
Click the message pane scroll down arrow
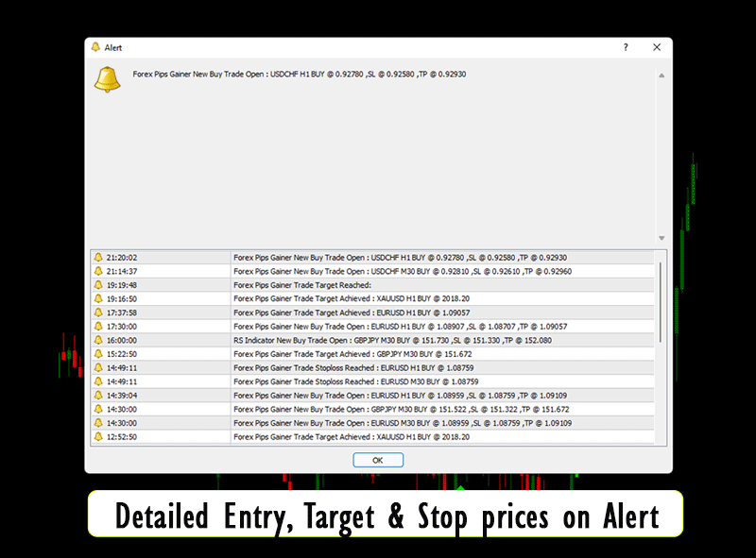(x=661, y=238)
